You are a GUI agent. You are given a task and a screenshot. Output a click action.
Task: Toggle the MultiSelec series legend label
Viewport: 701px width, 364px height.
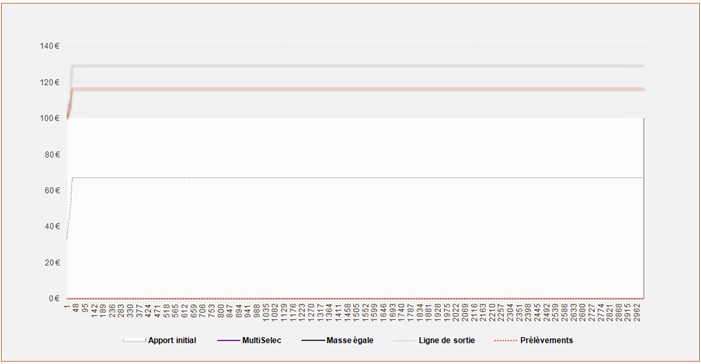[x=262, y=340]
